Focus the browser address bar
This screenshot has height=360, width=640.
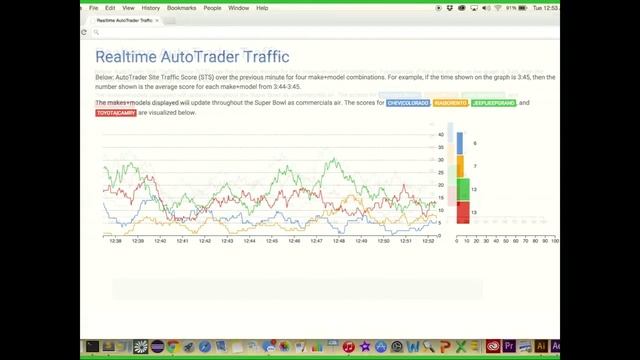(324, 32)
